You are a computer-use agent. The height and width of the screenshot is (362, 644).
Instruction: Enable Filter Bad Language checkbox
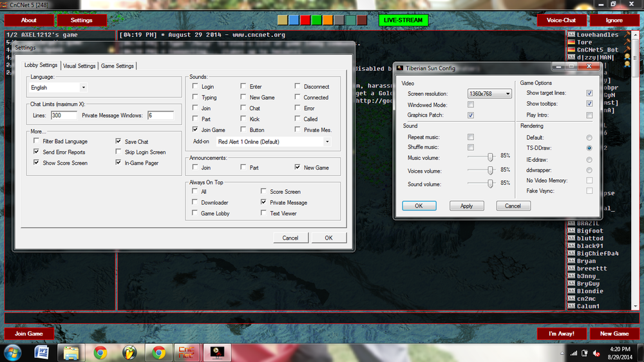click(x=37, y=141)
